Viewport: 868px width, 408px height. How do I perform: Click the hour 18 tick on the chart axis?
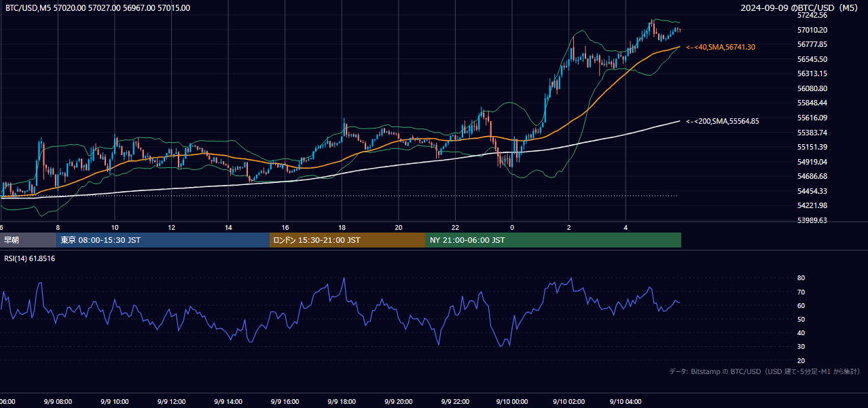(342, 227)
